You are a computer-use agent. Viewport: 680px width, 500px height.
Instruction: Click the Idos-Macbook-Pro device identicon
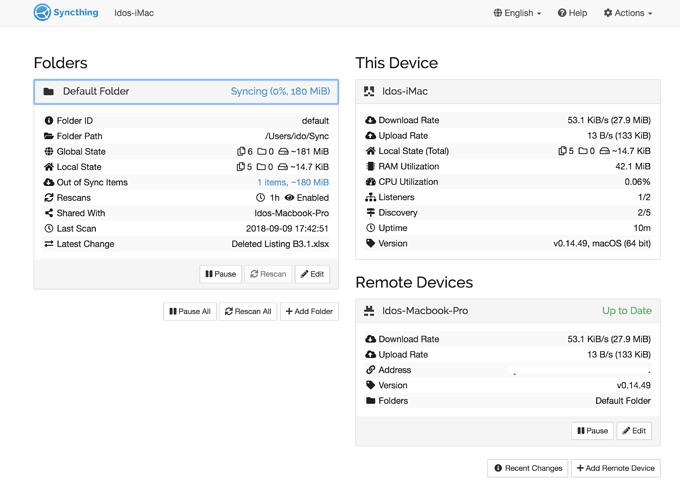click(369, 311)
